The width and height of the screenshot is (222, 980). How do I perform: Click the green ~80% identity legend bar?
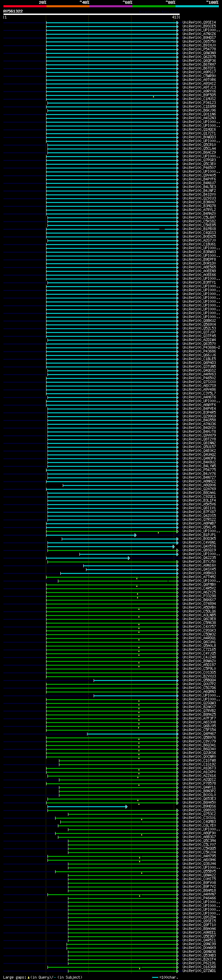tap(154, 6)
